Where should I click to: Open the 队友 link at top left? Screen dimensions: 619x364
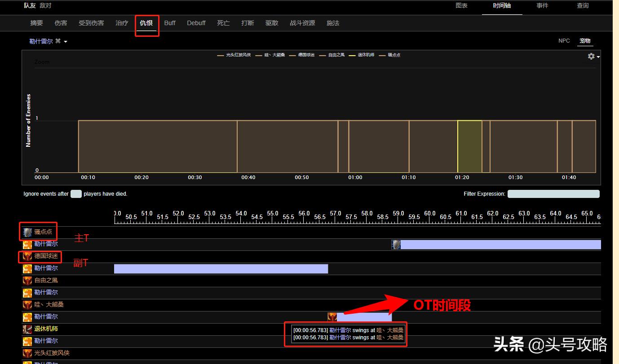click(x=30, y=6)
